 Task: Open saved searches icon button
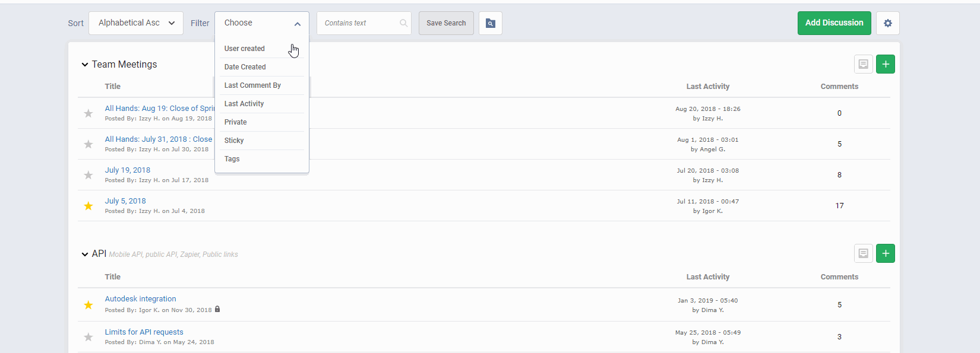tap(490, 23)
